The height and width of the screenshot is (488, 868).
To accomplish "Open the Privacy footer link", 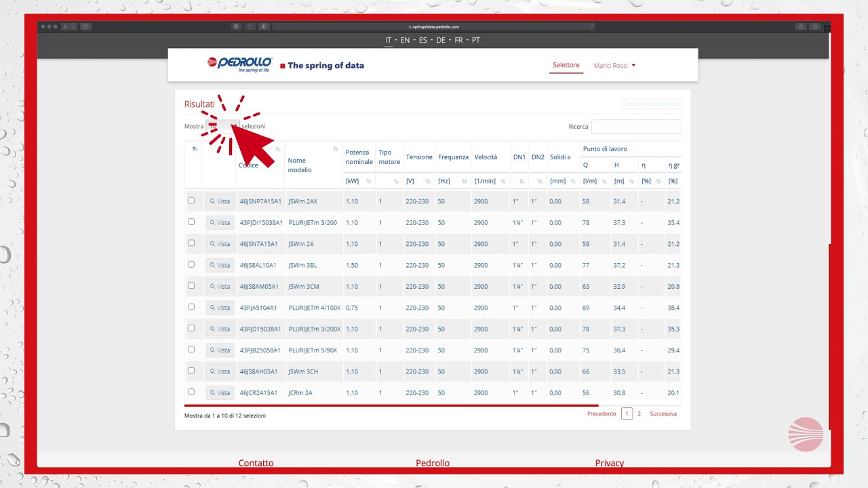I will [x=610, y=463].
